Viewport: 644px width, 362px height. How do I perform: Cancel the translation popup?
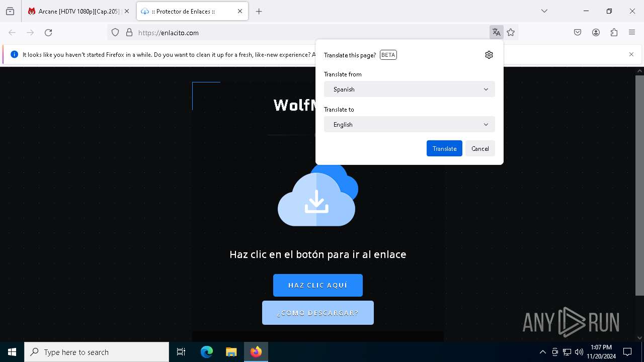(x=480, y=148)
